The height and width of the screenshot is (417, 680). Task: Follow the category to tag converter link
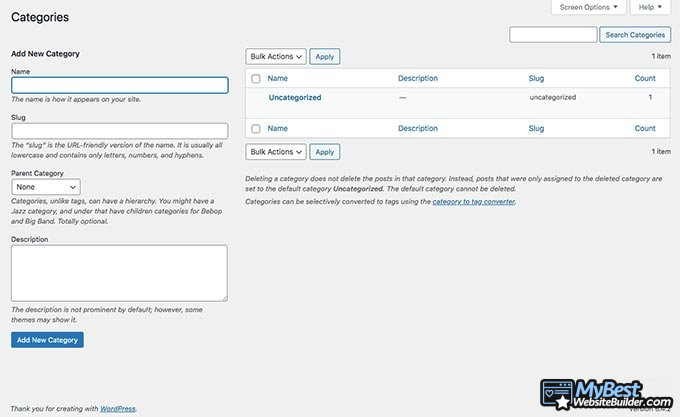click(473, 201)
